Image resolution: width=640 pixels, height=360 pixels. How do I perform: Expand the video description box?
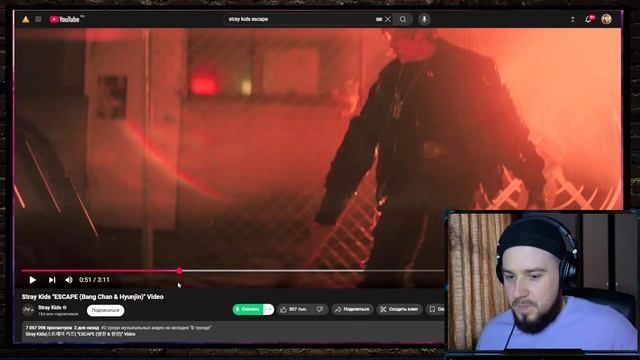pos(234,331)
